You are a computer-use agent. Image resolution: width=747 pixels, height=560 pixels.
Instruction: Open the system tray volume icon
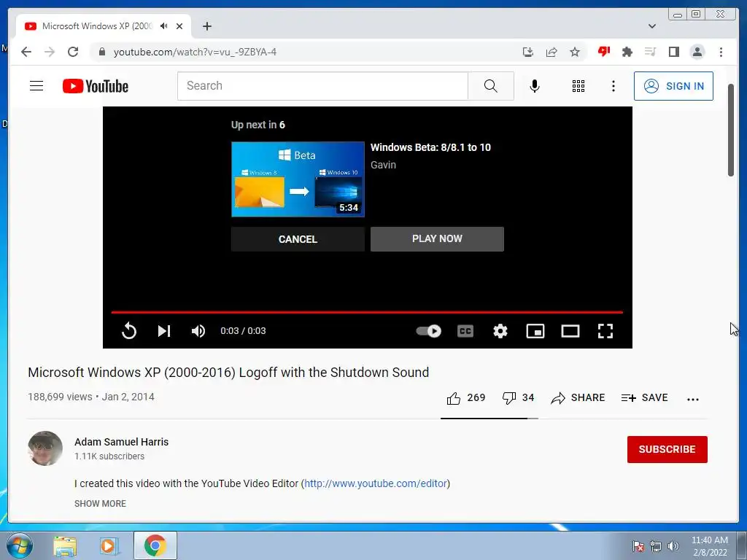pyautogui.click(x=673, y=546)
